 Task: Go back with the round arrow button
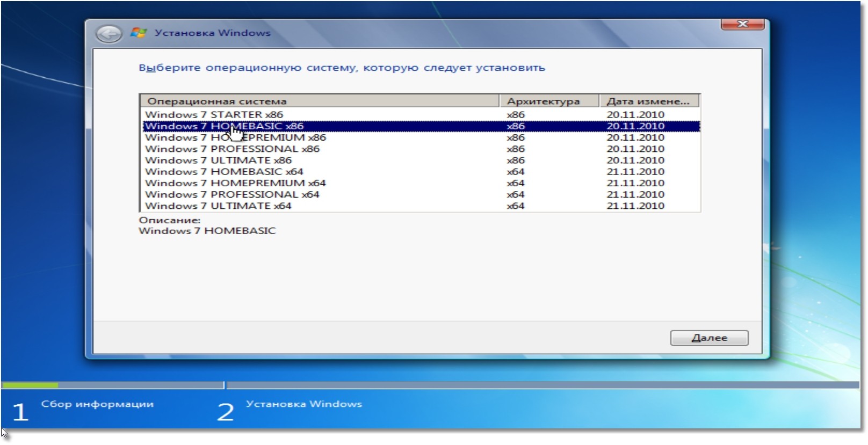108,34
